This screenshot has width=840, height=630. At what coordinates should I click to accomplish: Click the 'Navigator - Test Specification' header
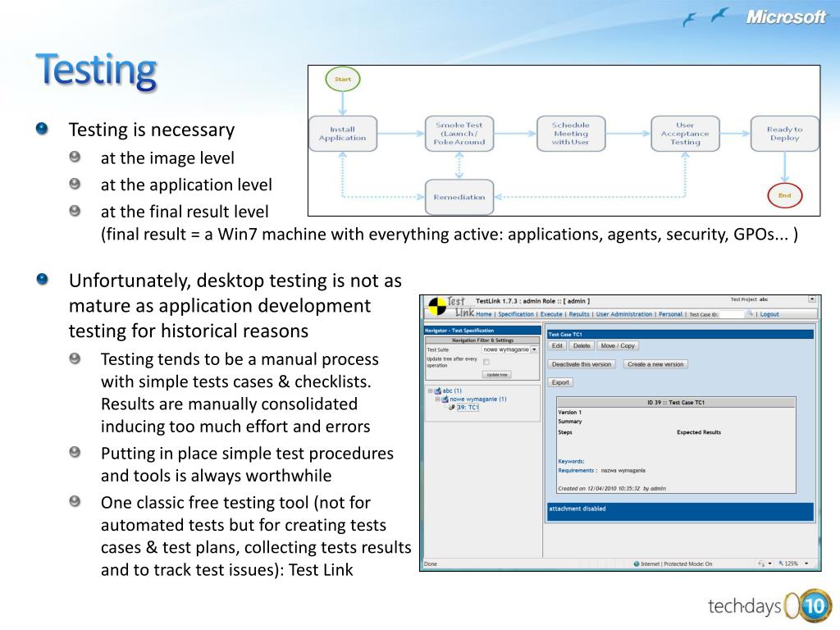[x=482, y=331]
